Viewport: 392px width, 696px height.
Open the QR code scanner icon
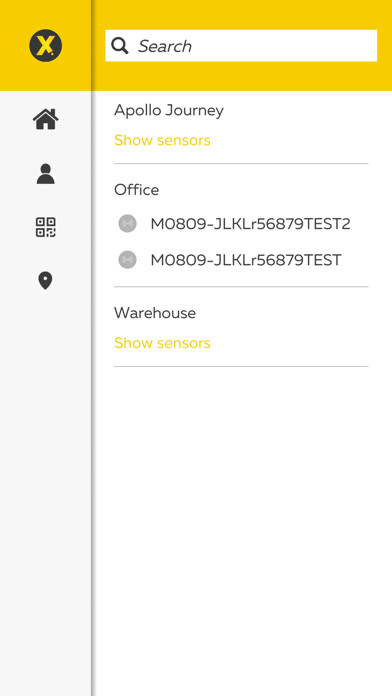[x=45, y=227]
